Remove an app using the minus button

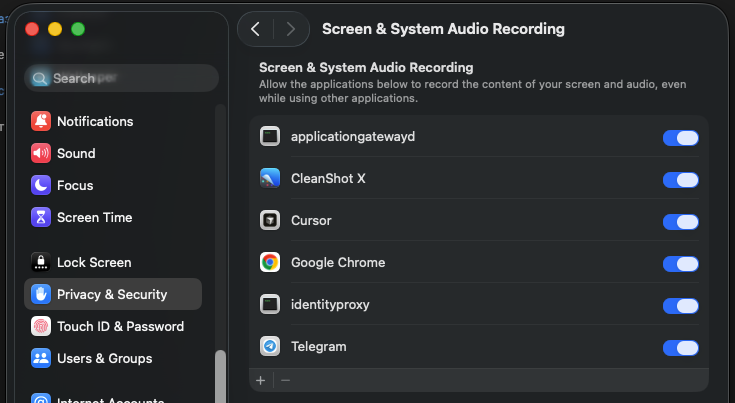click(x=285, y=380)
